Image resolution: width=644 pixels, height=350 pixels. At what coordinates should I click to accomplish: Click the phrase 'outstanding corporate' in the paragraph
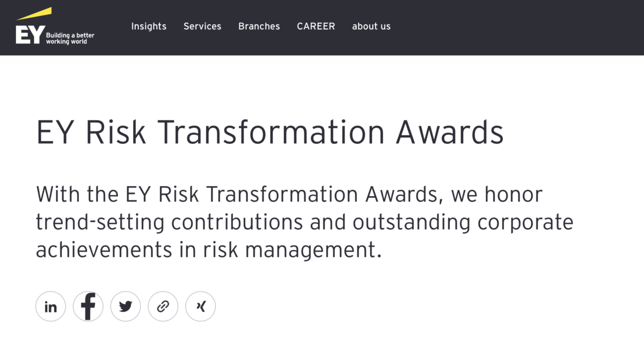[x=462, y=222]
